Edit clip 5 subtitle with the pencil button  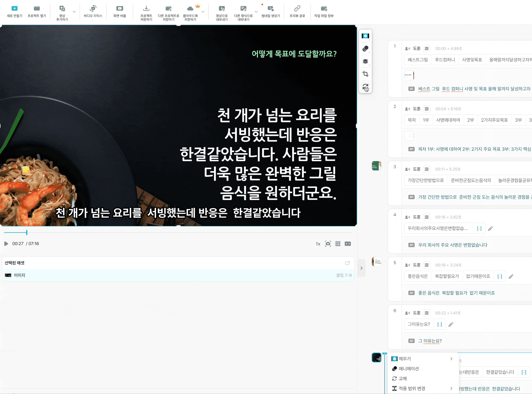[511, 276]
